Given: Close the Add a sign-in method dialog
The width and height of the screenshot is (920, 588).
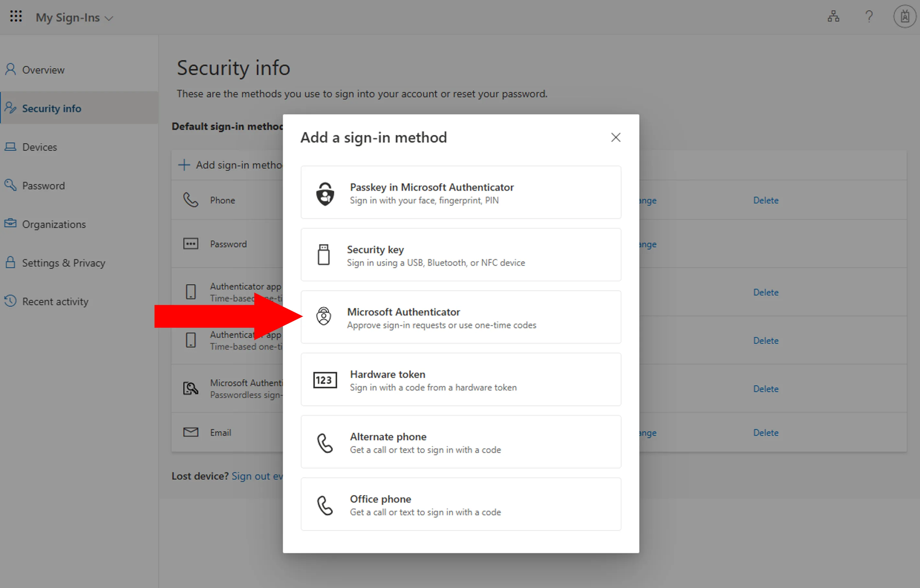Looking at the screenshot, I should 615,138.
